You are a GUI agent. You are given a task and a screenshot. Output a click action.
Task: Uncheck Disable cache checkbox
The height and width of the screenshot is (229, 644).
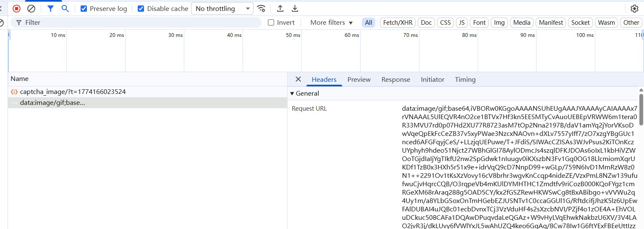pos(141,8)
